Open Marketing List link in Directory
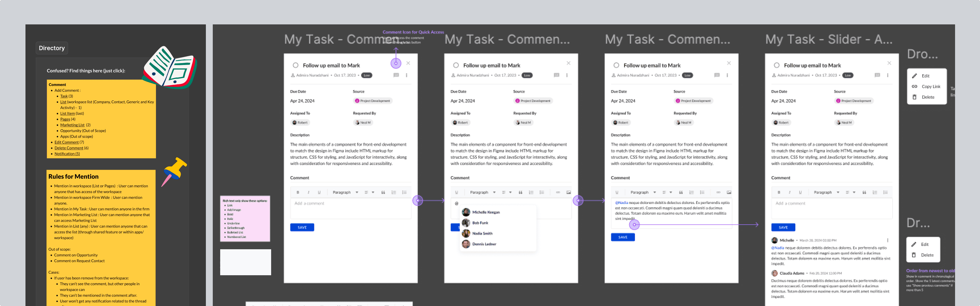The image size is (980, 306). 72,125
